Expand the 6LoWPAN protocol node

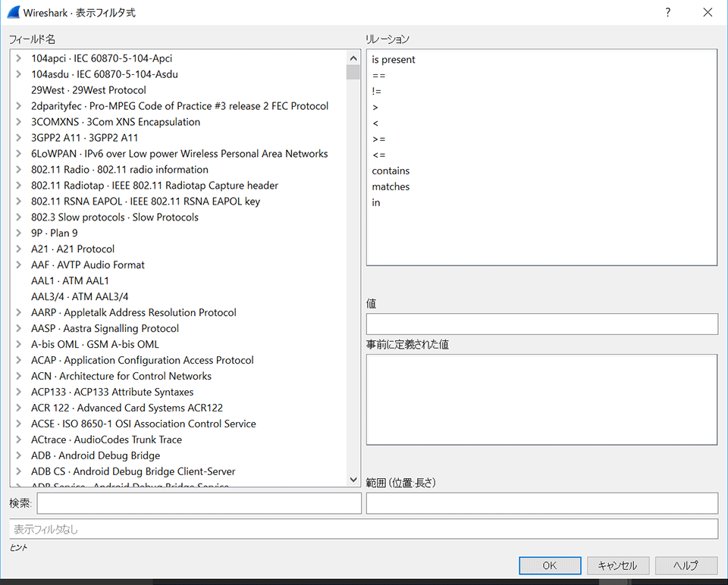click(18, 154)
